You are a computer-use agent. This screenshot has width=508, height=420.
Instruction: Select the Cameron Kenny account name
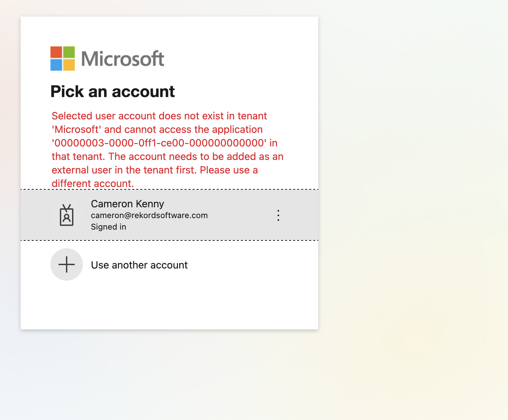click(x=128, y=204)
